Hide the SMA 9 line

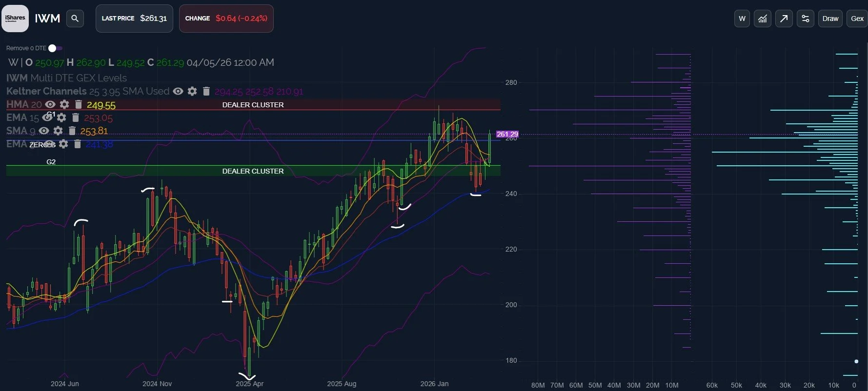coord(44,131)
